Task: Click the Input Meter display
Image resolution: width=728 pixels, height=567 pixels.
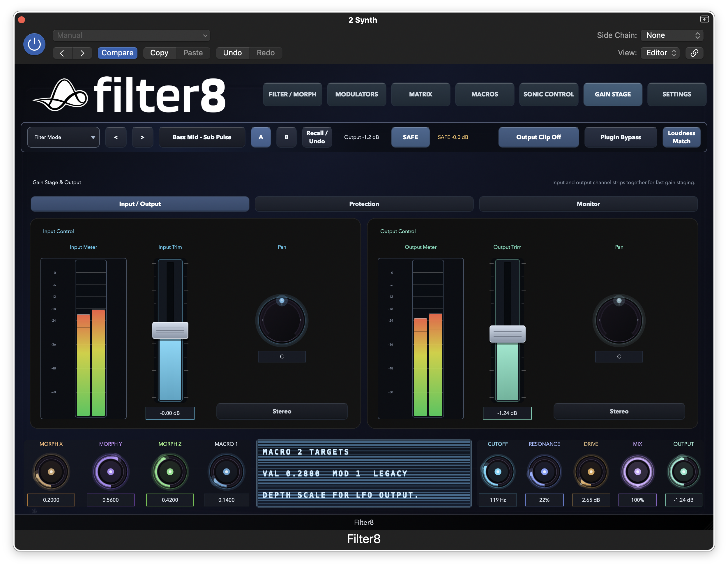Action: 83,338
